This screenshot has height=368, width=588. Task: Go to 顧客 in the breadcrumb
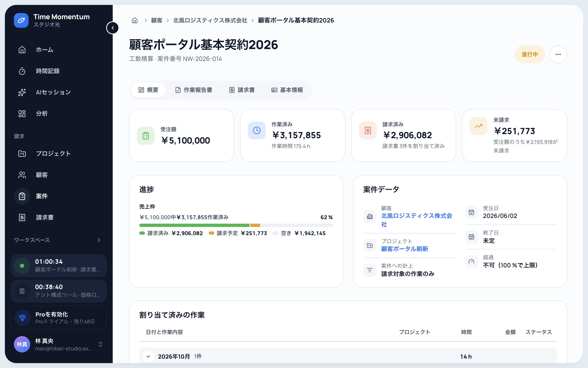tap(157, 20)
